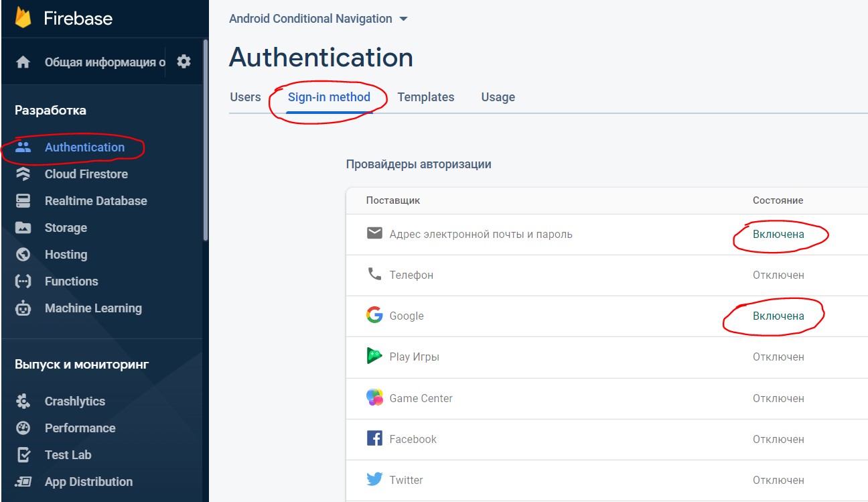Select the Play Игры provider name
Viewport: 868px width, 502px height.
[414, 357]
